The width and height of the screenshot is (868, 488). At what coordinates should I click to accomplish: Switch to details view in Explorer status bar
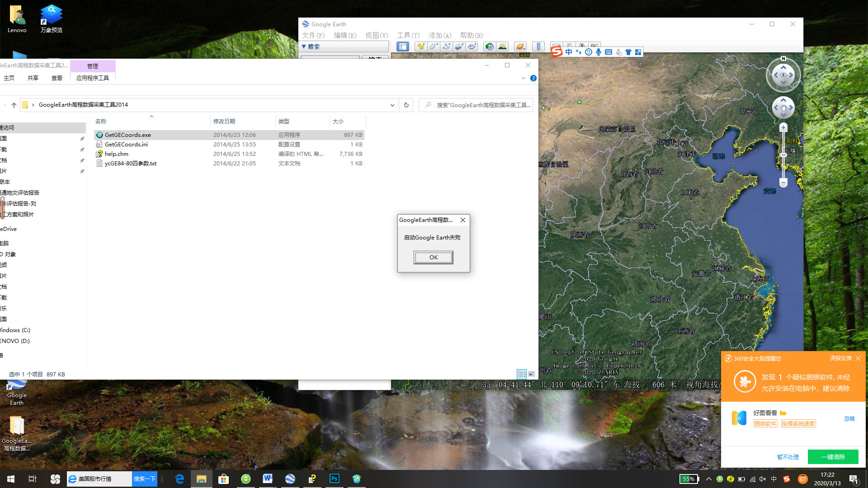(522, 374)
